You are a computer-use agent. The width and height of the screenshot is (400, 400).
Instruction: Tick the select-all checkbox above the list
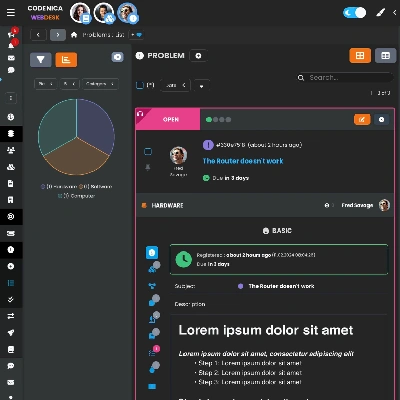pyautogui.click(x=140, y=85)
